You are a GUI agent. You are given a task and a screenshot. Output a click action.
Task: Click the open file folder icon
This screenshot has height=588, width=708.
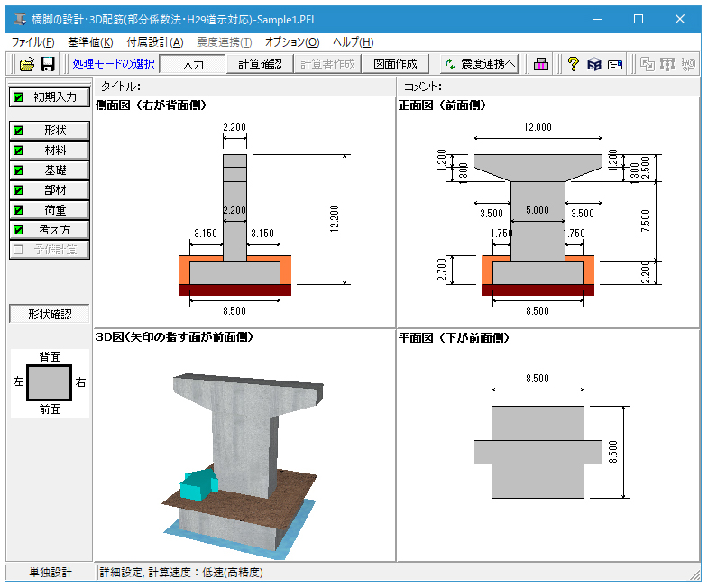pyautogui.click(x=27, y=64)
